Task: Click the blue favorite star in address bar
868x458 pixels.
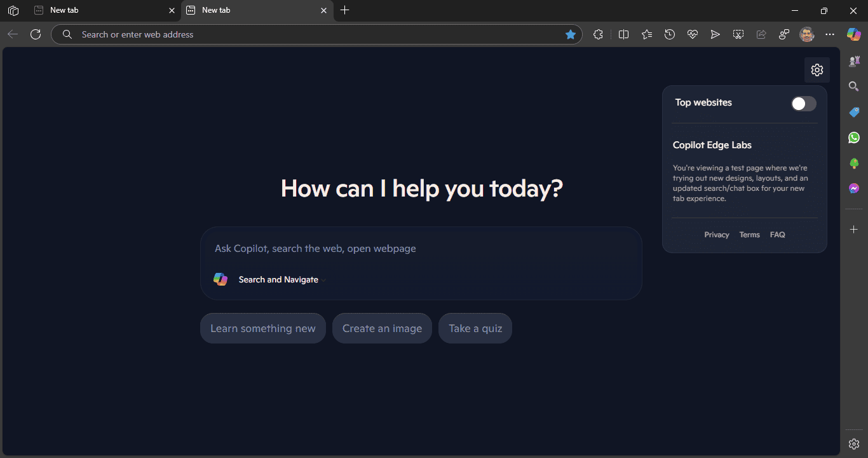Action: click(x=571, y=34)
